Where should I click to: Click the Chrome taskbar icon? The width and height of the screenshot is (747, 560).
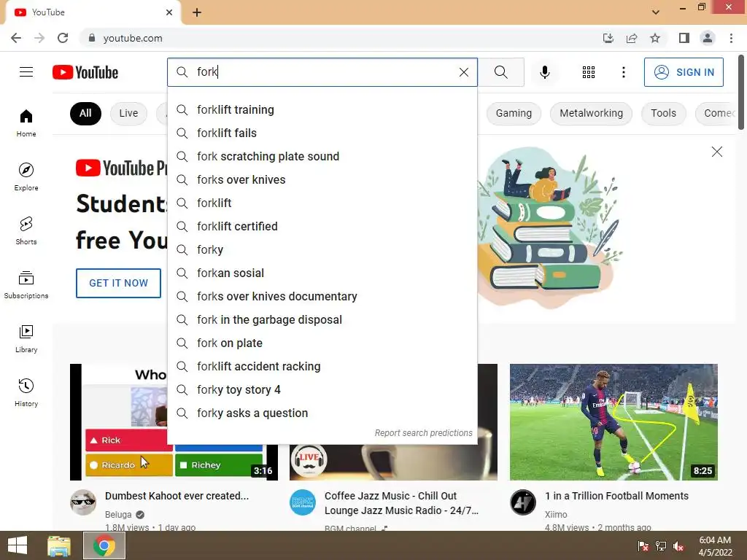click(x=104, y=545)
